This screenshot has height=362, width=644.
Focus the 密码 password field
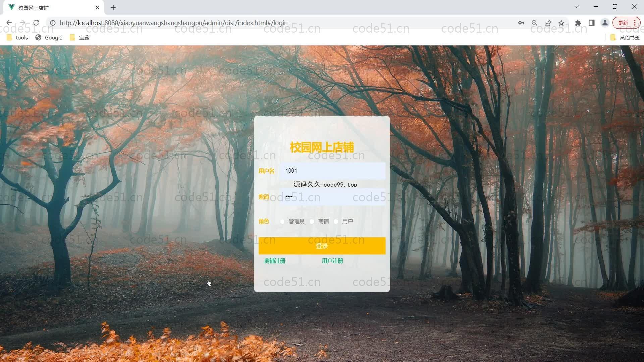coord(333,197)
